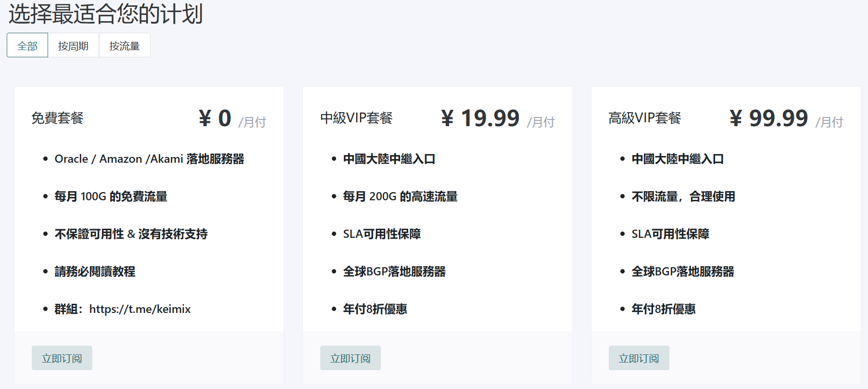Switch to the 按周期 tab
Screen dimensions: 868x389
tap(74, 45)
